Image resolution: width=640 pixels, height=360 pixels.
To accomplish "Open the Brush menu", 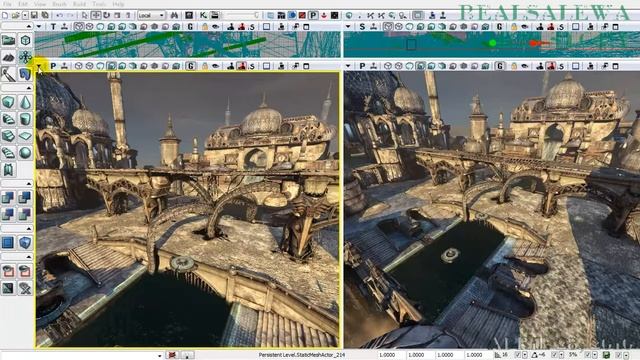I will pyautogui.click(x=60, y=4).
